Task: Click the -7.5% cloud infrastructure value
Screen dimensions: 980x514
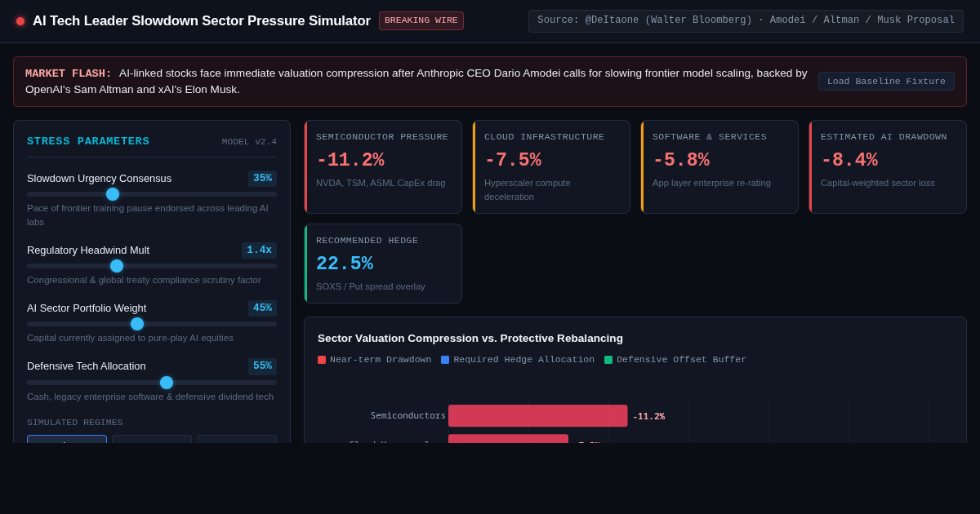Action: [513, 161]
